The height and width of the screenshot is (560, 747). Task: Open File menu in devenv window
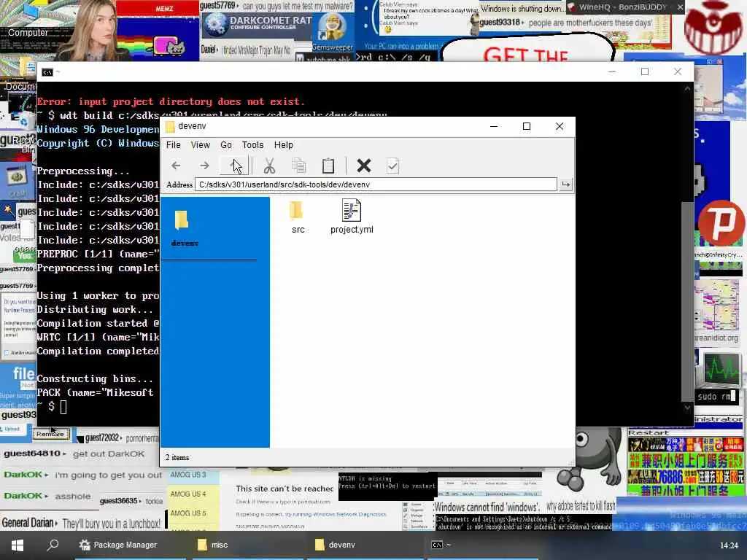174,145
